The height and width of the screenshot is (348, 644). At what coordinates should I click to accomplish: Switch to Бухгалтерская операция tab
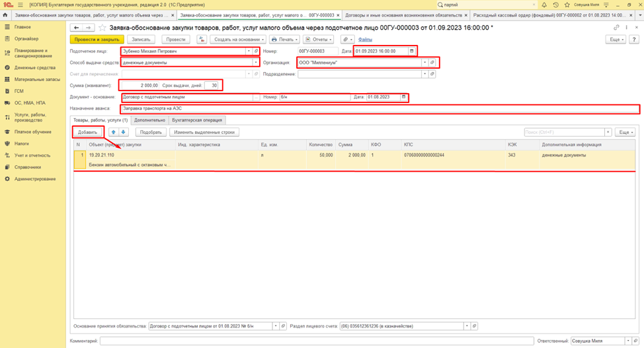(x=197, y=120)
